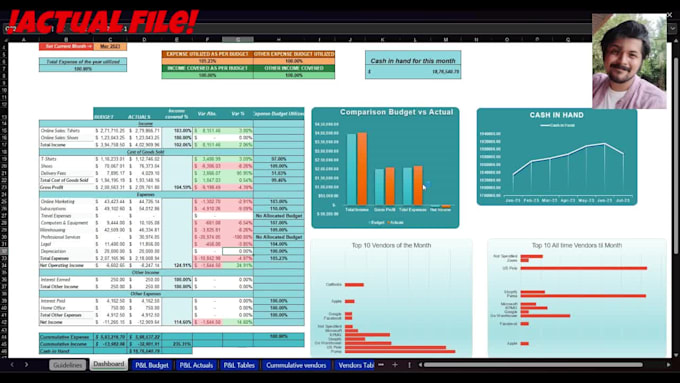680x383 pixels.
Task: Click the Cummulative Income row label
Action: tap(64, 344)
